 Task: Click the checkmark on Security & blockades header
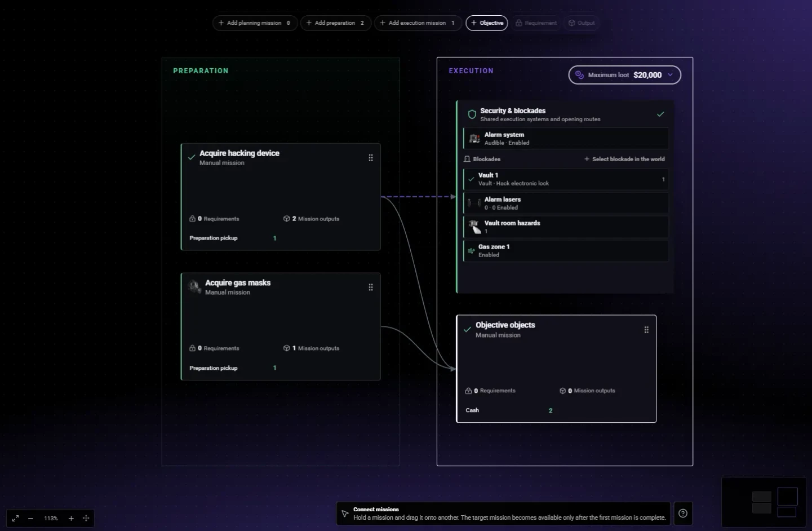[x=660, y=114]
